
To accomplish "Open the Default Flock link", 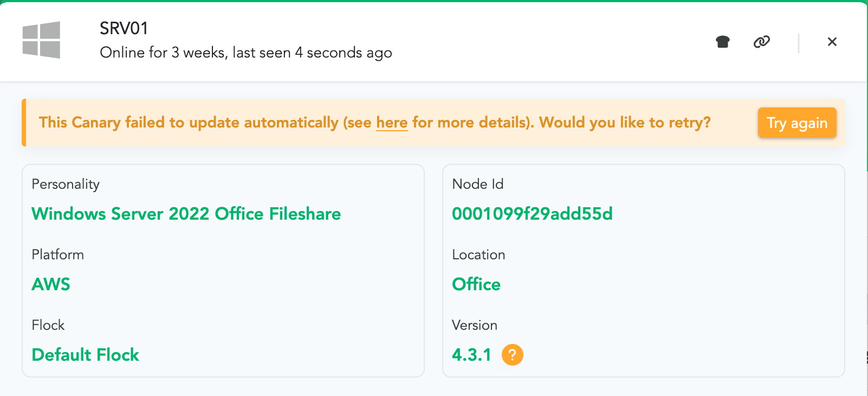I will point(85,355).
